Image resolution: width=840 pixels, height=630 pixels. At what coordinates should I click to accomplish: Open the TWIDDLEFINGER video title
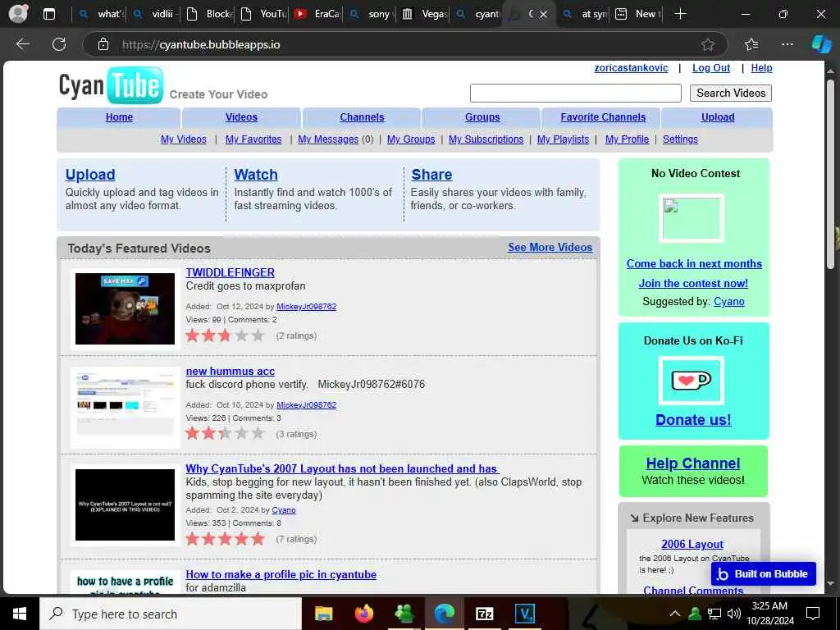coord(230,272)
